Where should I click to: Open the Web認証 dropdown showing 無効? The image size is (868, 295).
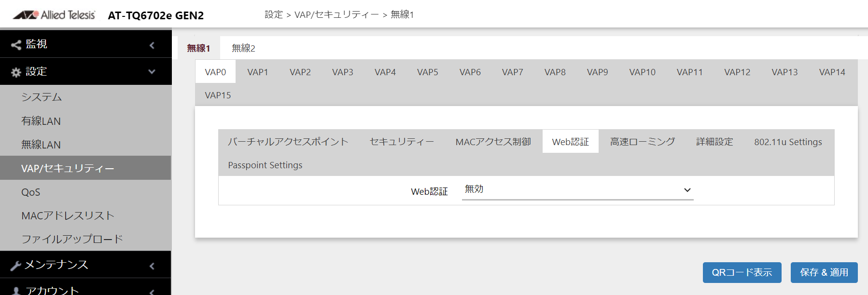click(x=577, y=190)
